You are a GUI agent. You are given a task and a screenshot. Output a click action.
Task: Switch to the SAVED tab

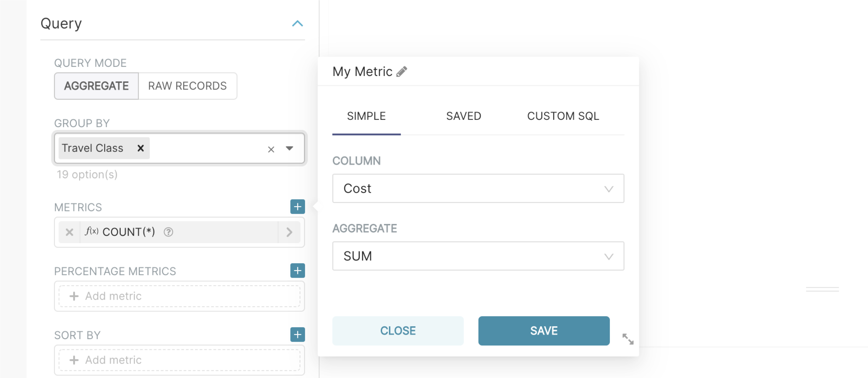pos(463,116)
